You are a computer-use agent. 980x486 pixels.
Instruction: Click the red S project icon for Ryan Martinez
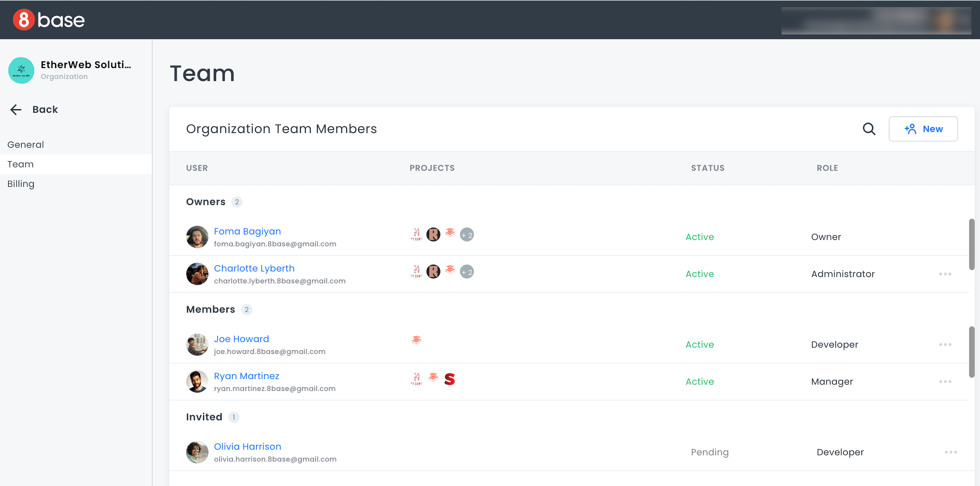coord(450,379)
